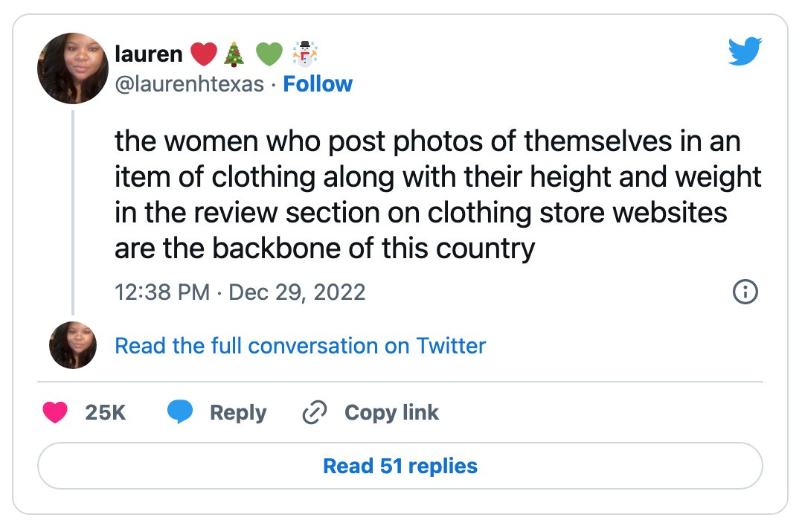Image resolution: width=802 pixels, height=532 pixels.
Task: Read the full conversation on Twitter
Action: (301, 346)
